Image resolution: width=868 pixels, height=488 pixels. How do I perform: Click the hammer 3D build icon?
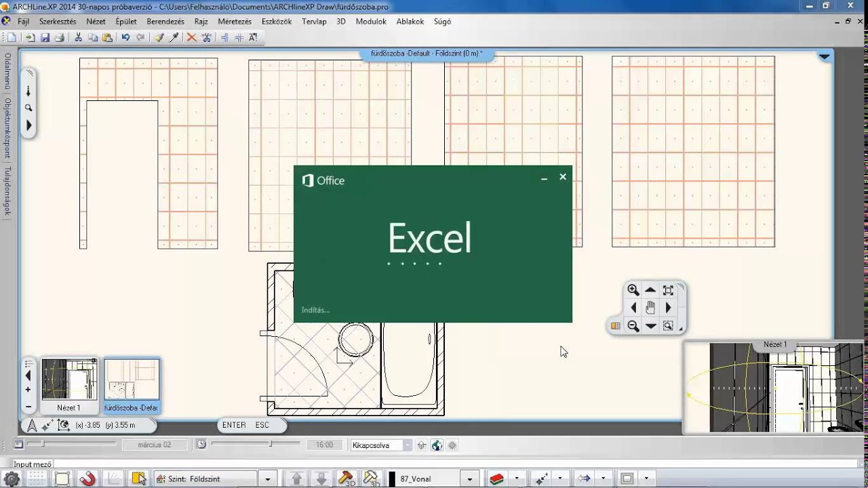click(x=347, y=479)
